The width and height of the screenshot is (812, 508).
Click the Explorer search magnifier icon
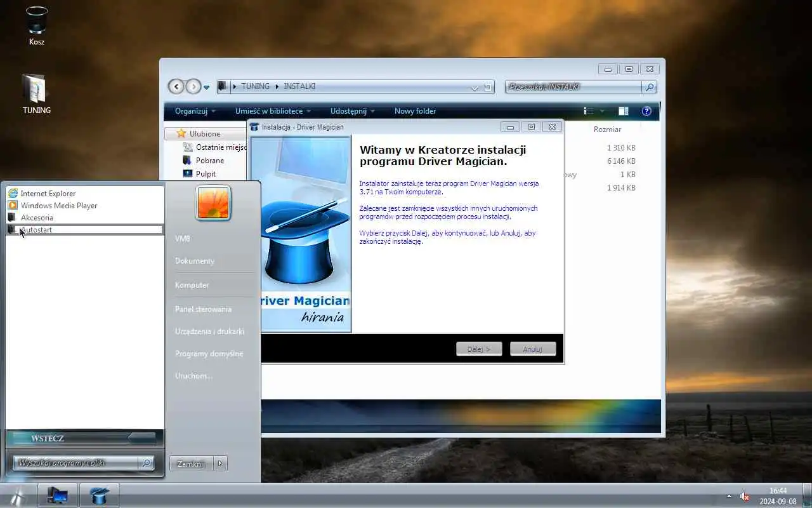(649, 87)
